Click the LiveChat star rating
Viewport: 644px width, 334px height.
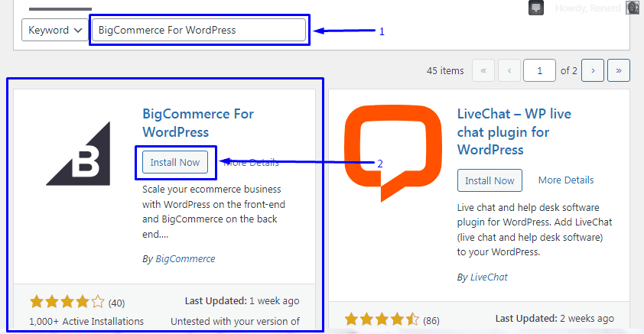[x=382, y=319]
